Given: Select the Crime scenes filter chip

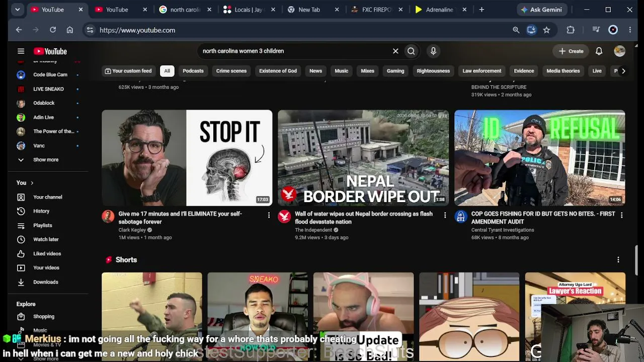Looking at the screenshot, I should pyautogui.click(x=231, y=71).
